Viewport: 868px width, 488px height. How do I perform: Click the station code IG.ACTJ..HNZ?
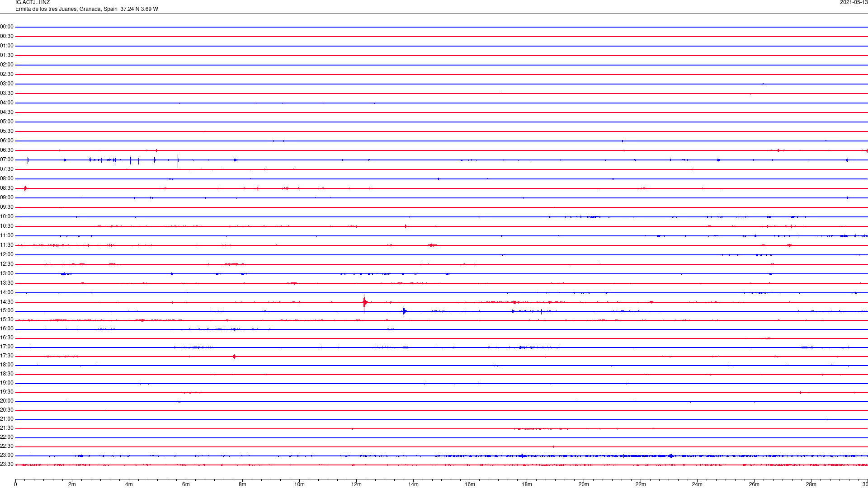pyautogui.click(x=33, y=3)
